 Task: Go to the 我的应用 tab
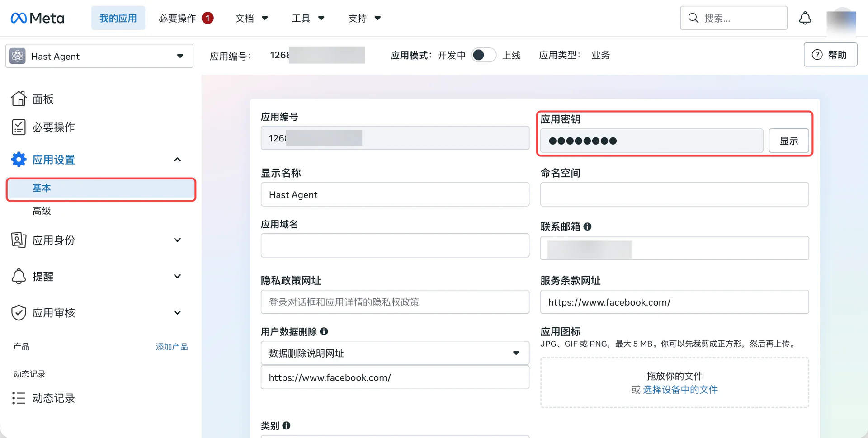pyautogui.click(x=118, y=18)
